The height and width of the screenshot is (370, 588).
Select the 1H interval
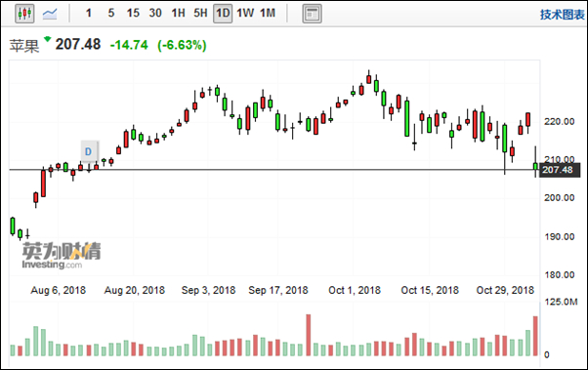[x=178, y=13]
